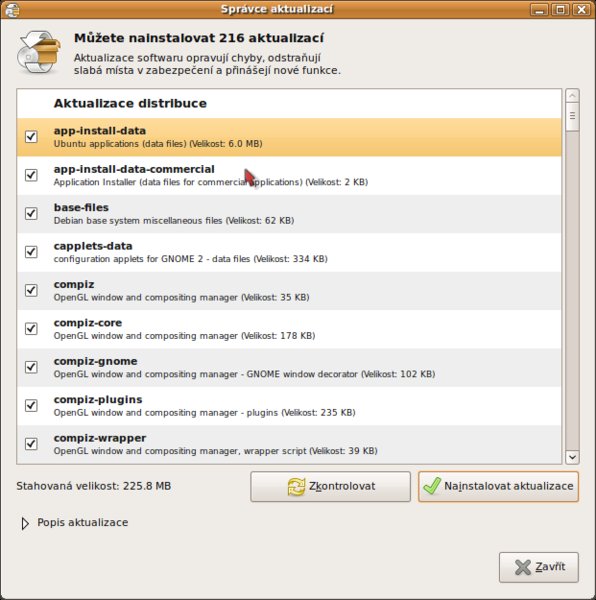Minimize the Správce aktualizací window
Viewport: 596px width, 600px height.
pyautogui.click(x=539, y=9)
